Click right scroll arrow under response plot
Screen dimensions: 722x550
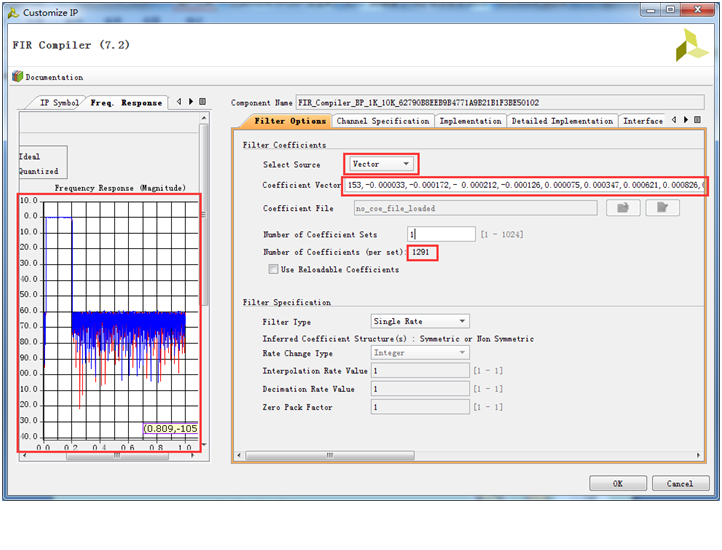tap(192, 456)
